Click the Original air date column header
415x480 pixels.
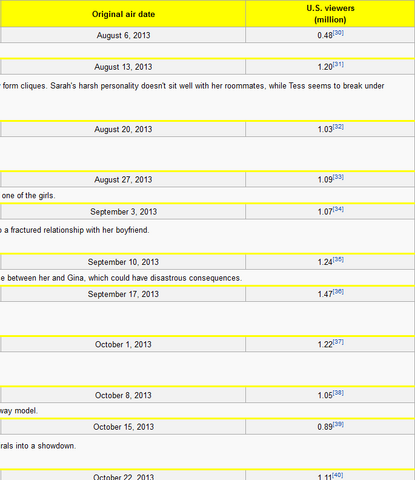coord(123,14)
